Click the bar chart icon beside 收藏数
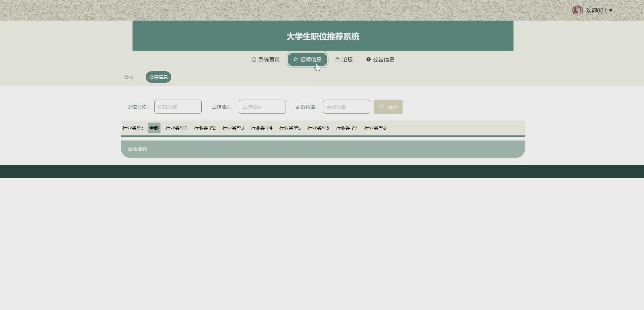Screen dimensions: 644x310 click(x=129, y=149)
